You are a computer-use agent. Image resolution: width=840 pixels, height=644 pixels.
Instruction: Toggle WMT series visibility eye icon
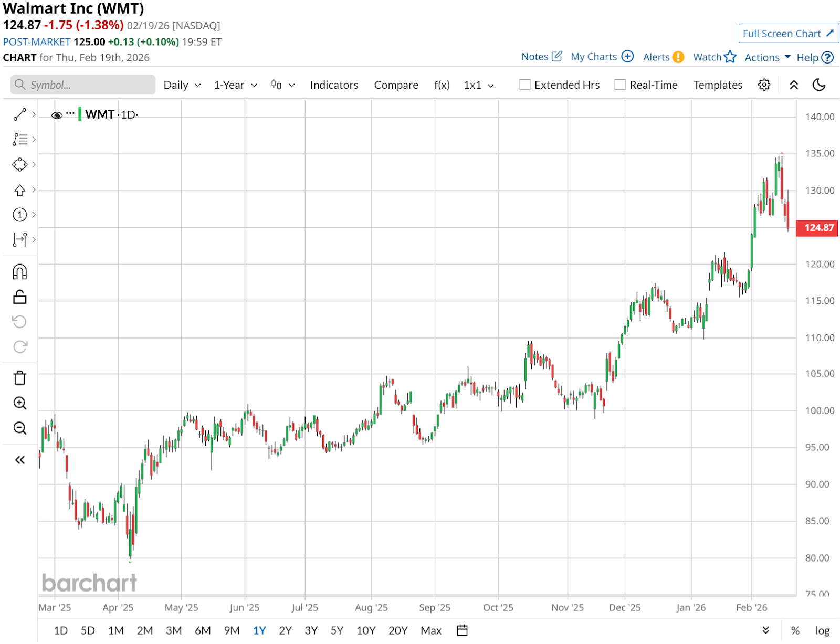[57, 115]
